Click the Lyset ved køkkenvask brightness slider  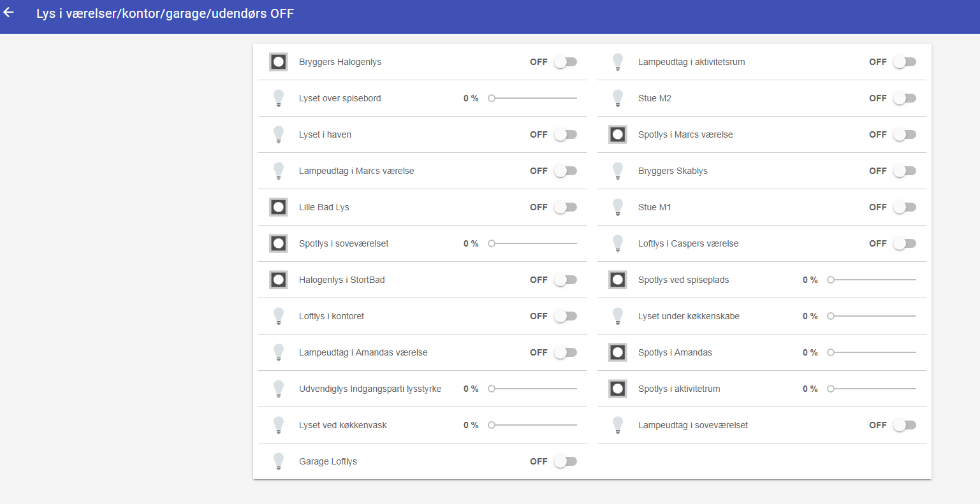coord(534,425)
